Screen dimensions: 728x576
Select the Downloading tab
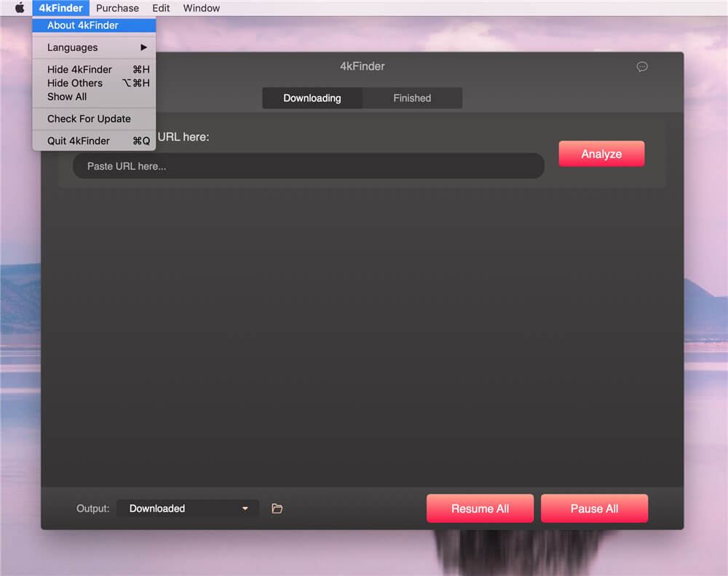(312, 98)
